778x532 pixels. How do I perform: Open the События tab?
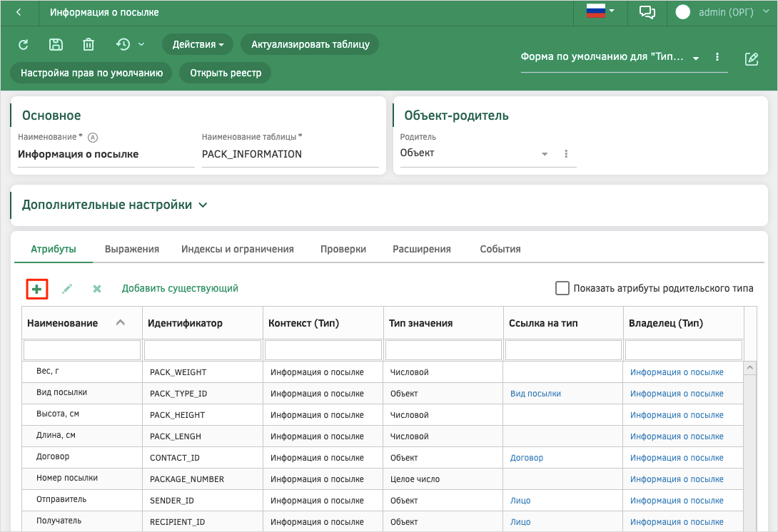[x=500, y=249]
